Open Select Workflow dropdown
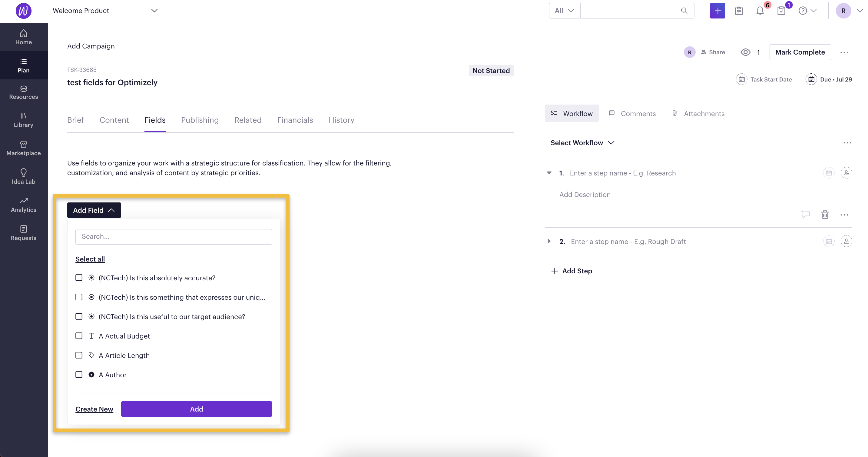Screen dimensions: 868x457 tap(582, 143)
